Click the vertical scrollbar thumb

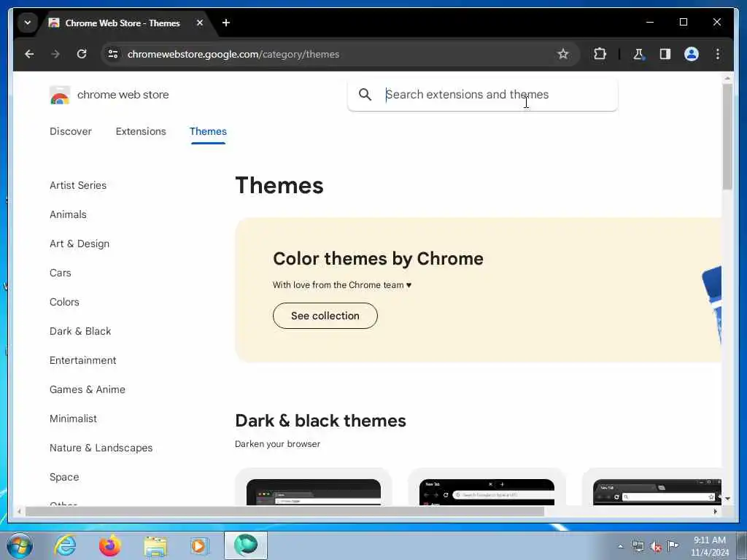(x=727, y=137)
